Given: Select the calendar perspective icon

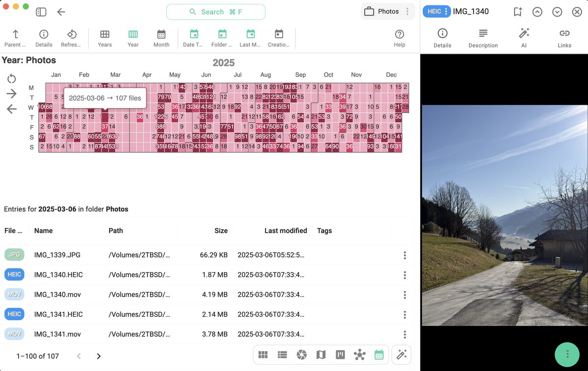Looking at the screenshot, I should coord(379,355).
